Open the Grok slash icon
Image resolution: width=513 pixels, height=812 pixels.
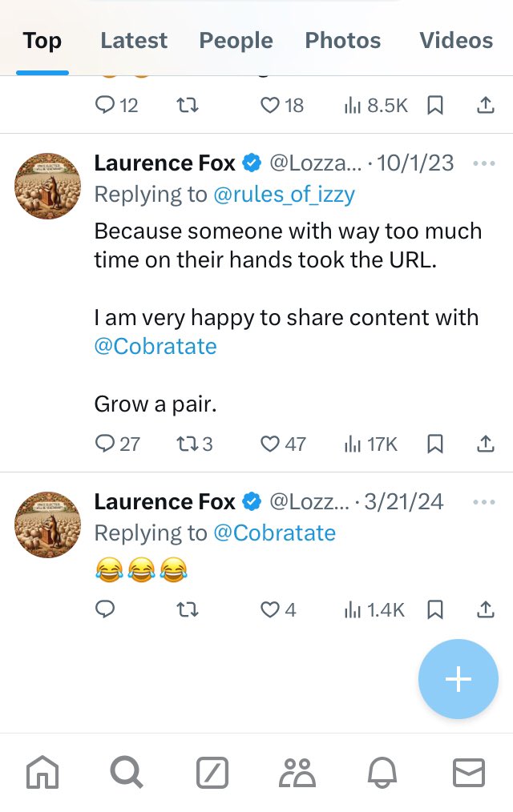212,773
